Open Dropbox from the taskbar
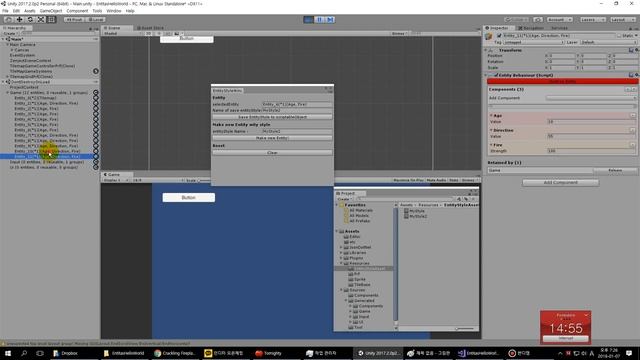 (x=65, y=353)
